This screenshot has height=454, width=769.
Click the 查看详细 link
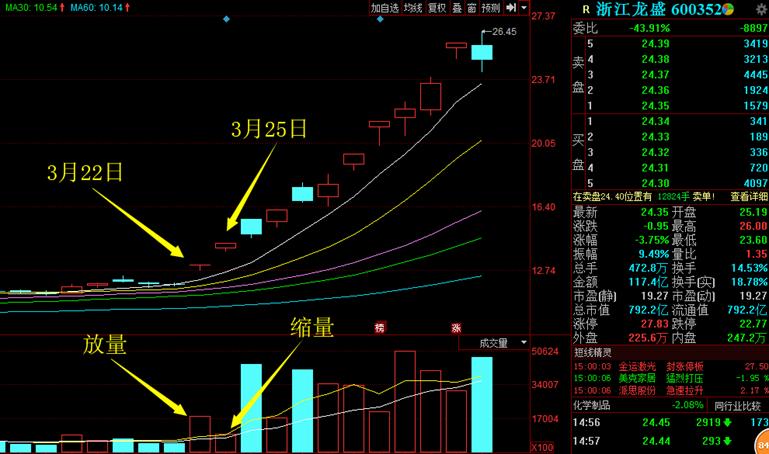[742, 197]
